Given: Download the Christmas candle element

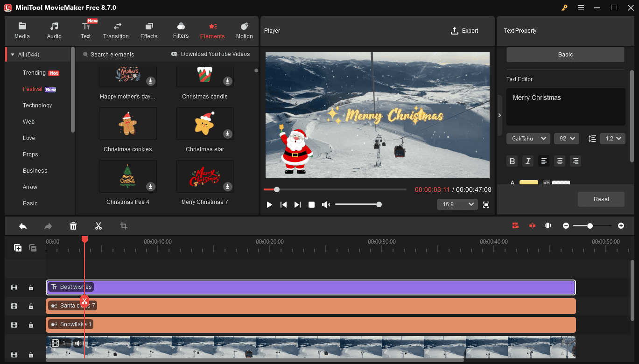Looking at the screenshot, I should (x=227, y=81).
